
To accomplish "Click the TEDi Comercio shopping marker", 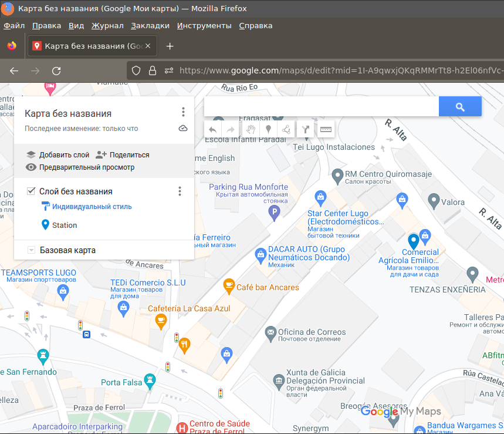I will click(123, 309).
